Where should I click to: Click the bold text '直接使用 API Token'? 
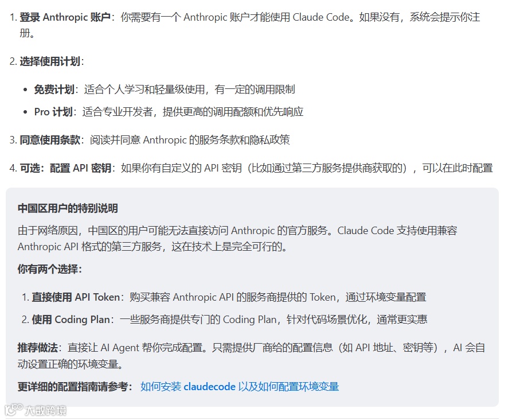[x=76, y=297]
